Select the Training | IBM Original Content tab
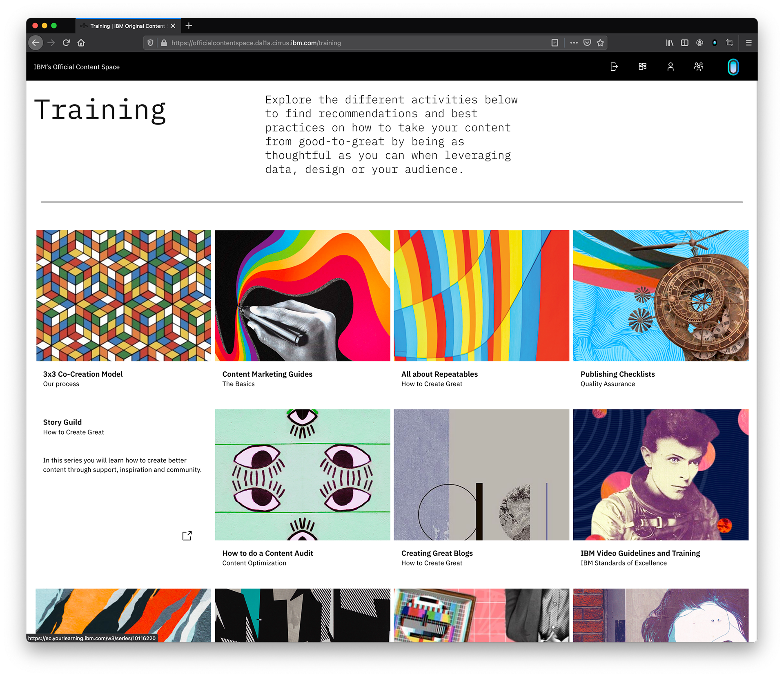Viewport: 784px width, 677px height. [x=128, y=26]
